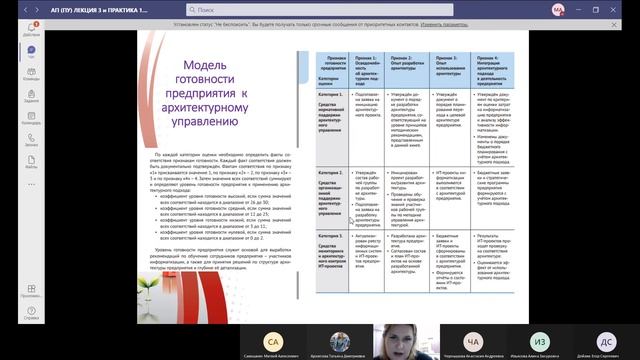Open the profile avatar menu
The image size is (640, 360).
(558, 10)
